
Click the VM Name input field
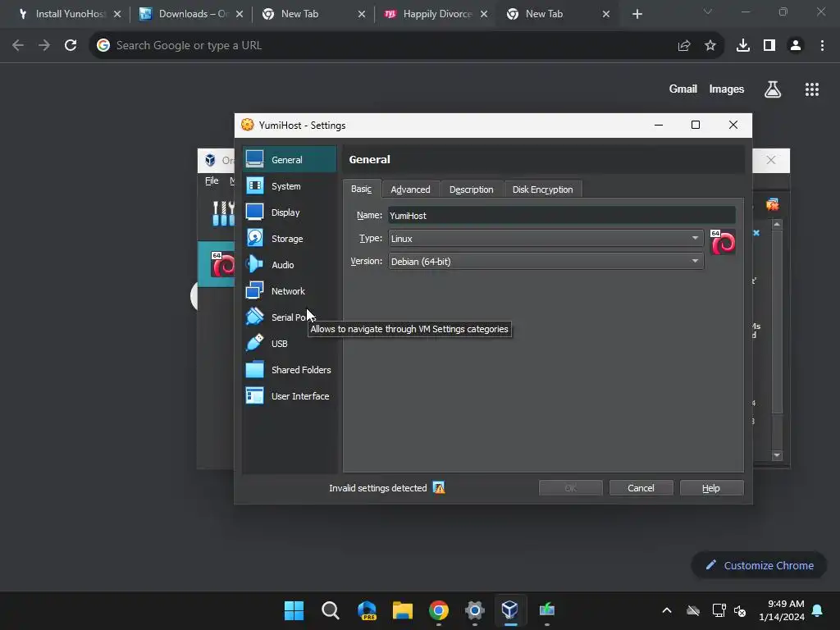(x=561, y=216)
